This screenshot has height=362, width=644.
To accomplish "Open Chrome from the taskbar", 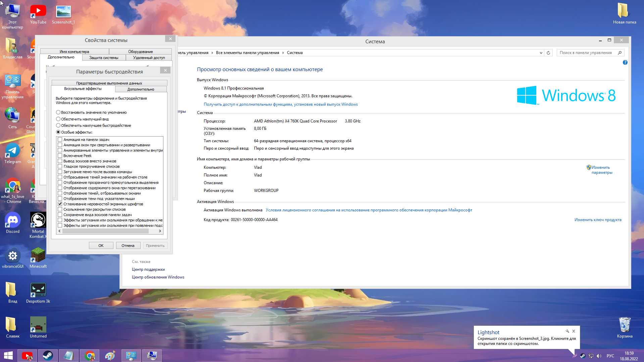I will tap(90, 356).
